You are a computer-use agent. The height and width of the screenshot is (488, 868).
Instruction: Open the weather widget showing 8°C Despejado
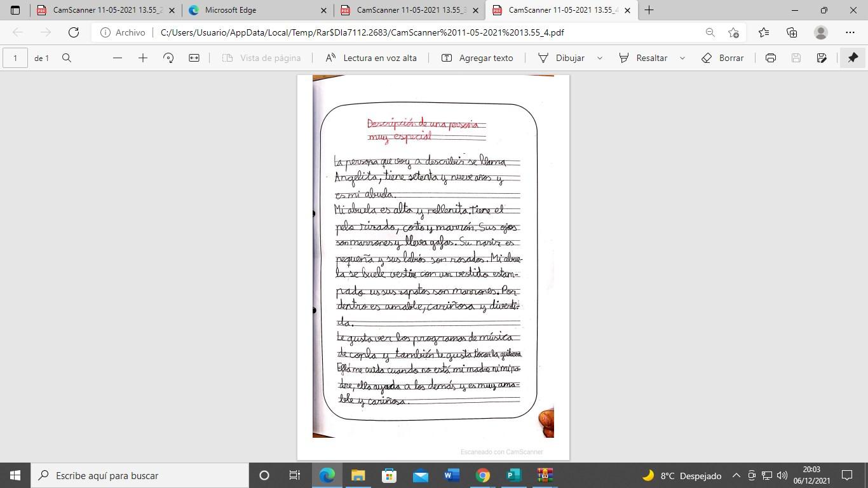pyautogui.click(x=682, y=475)
